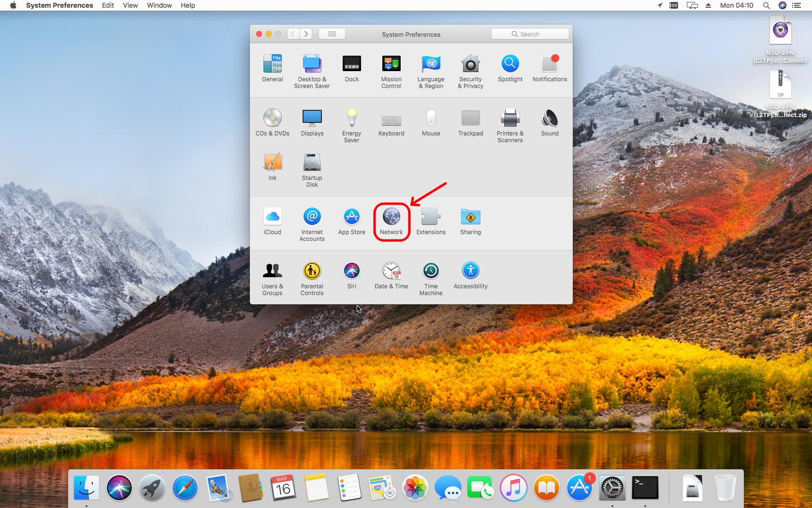Screen dimensions: 812x508
Task: Open Siri from the Dock
Action: pyautogui.click(x=119, y=488)
